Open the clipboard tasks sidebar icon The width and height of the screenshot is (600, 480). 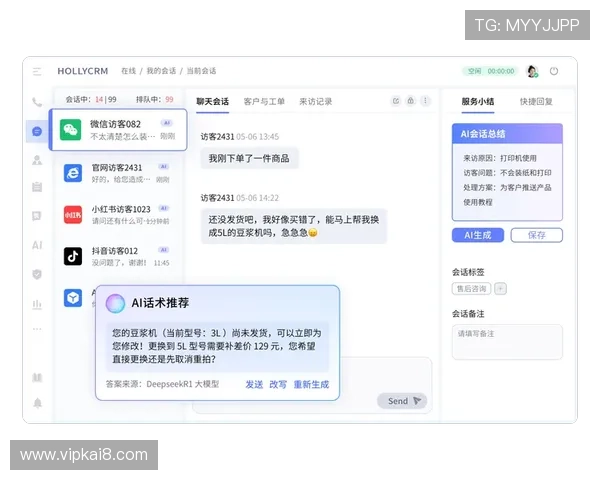[x=37, y=187]
